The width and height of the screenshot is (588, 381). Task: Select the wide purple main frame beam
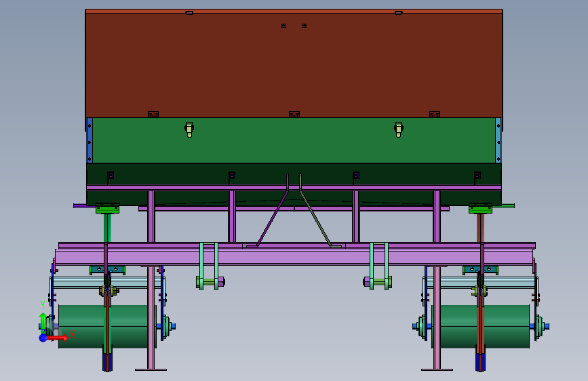coord(294,256)
